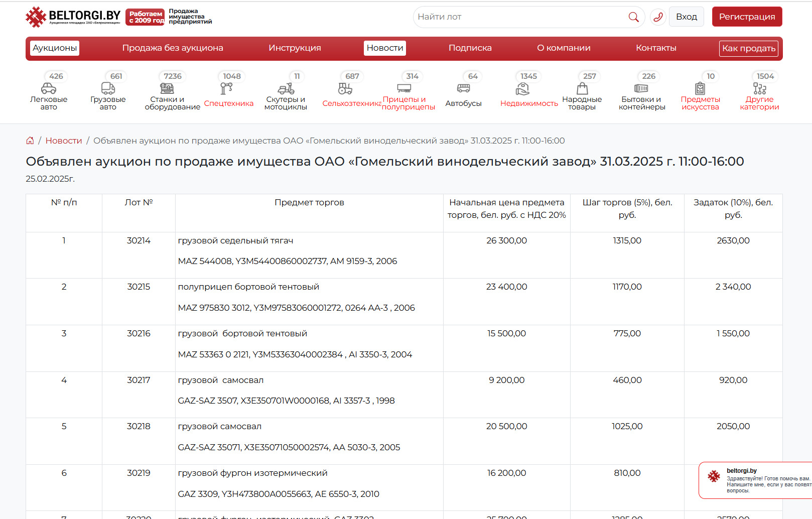The height and width of the screenshot is (519, 812).
Task: Click the search magnifier icon
Action: click(634, 17)
